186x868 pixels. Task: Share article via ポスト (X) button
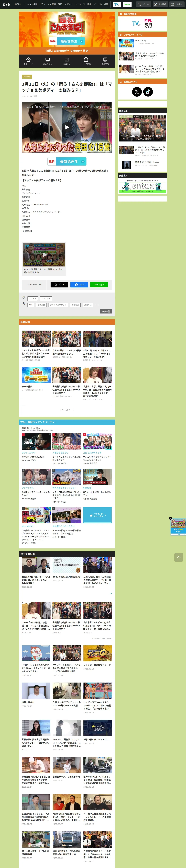[x=59, y=284]
